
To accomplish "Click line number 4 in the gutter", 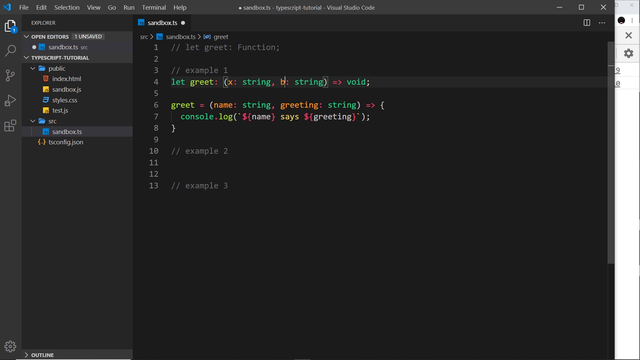I will click(156, 82).
